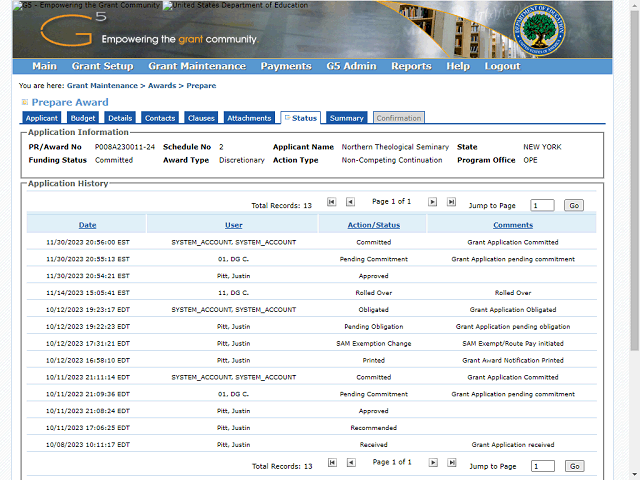Click the top next-page arrow icon
Screen dimensions: 640x480
click(433, 202)
